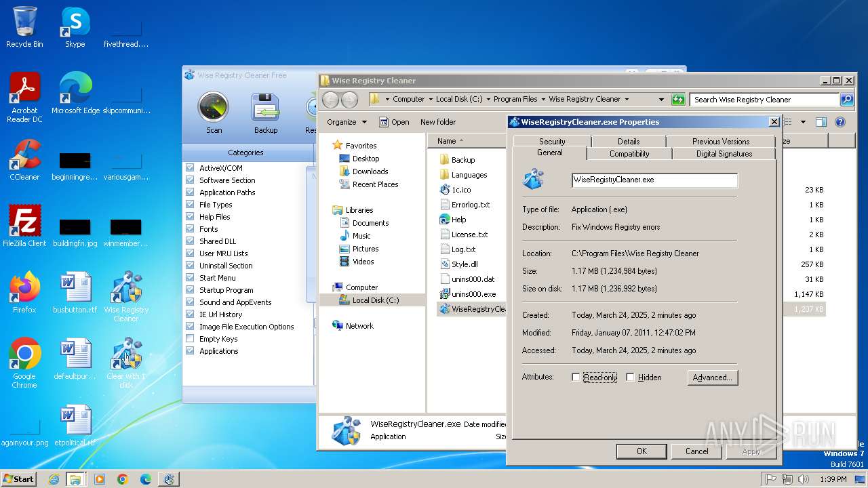Switch to the Details tab
868x488 pixels.
point(629,141)
